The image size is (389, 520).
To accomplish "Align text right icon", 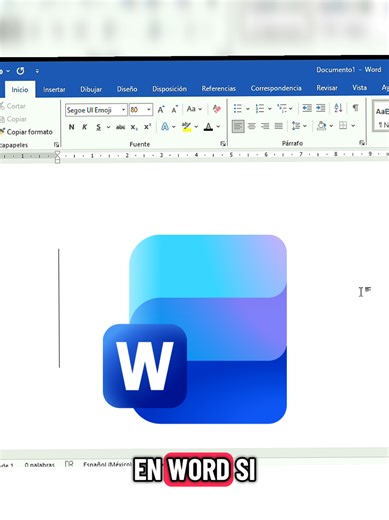I will [265, 126].
